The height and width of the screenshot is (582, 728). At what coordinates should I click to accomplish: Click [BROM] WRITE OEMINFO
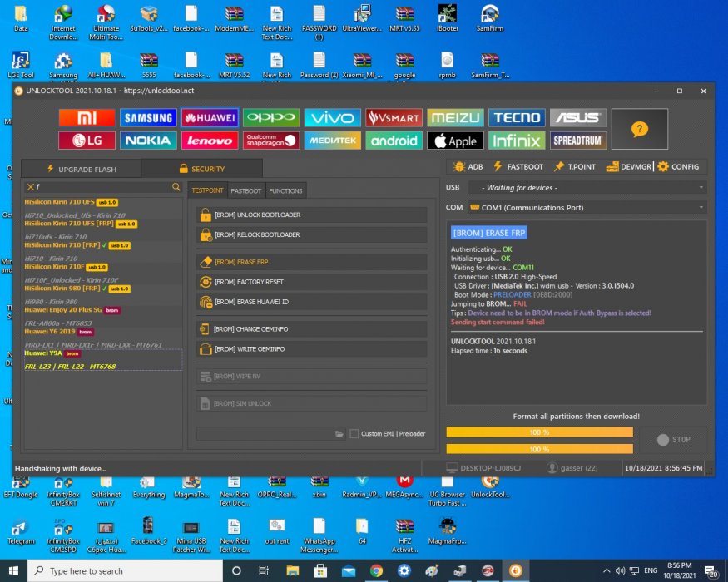[311, 349]
